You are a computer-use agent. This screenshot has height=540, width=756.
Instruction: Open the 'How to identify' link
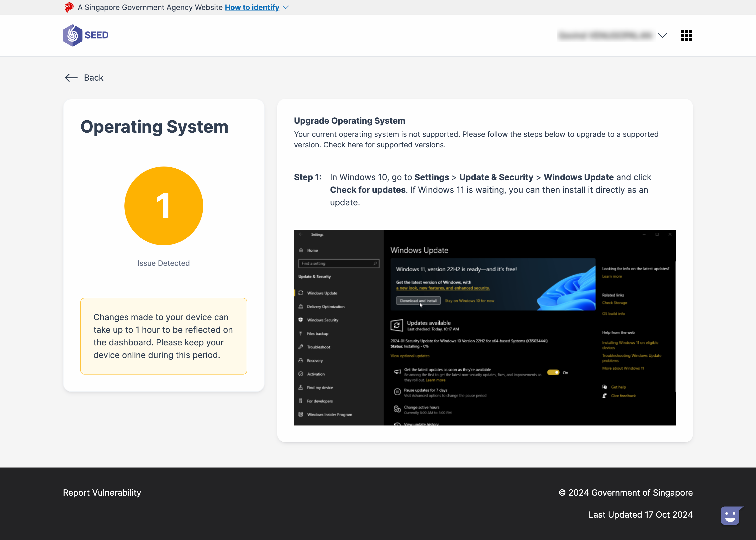pyautogui.click(x=252, y=7)
